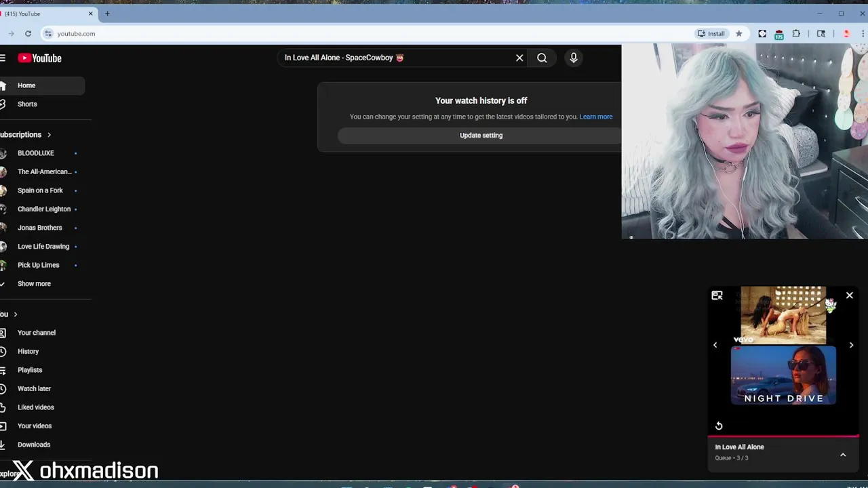Expand the You section arrow

tap(15, 314)
